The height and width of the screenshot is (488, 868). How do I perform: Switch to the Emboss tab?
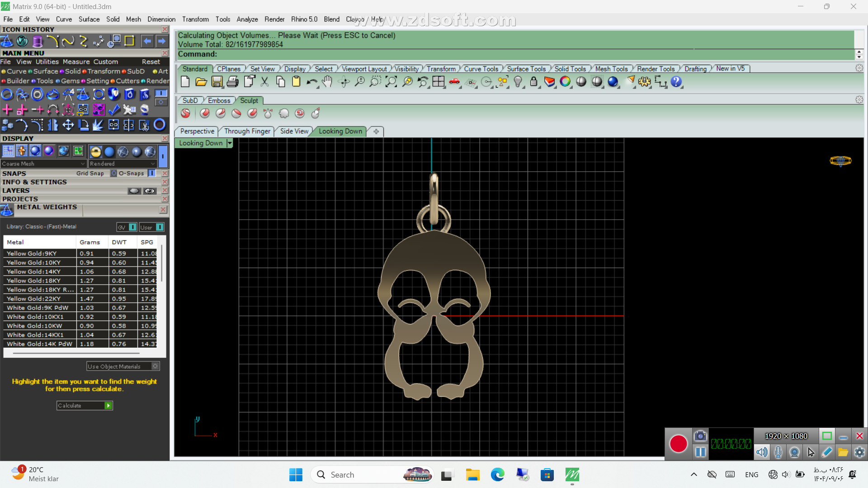pos(219,100)
